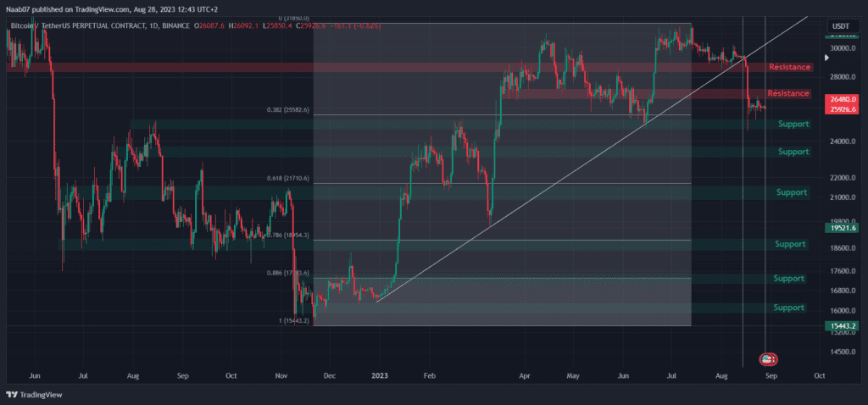Image resolution: width=868 pixels, height=405 pixels.
Task: Select the 2023 label on the time axis
Action: pyautogui.click(x=380, y=375)
